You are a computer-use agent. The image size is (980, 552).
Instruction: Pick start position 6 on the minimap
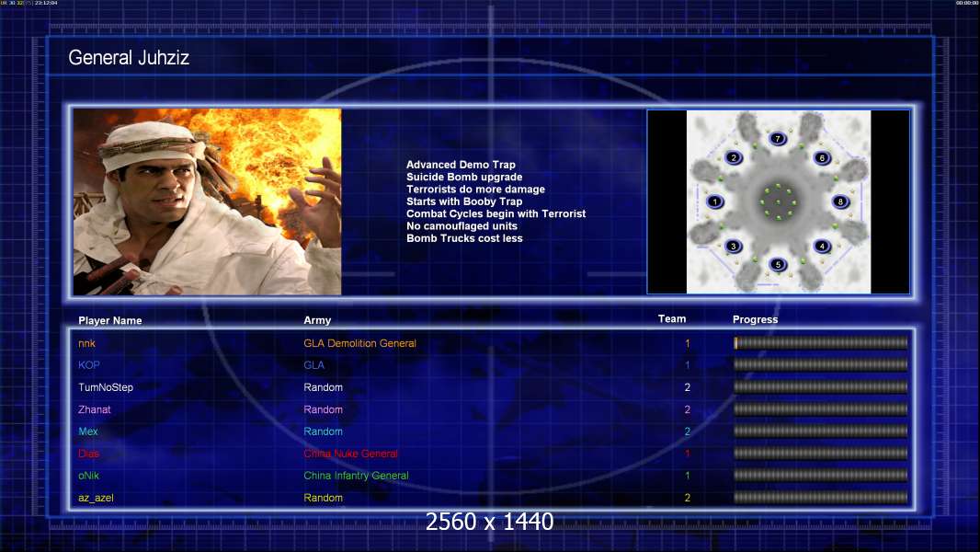coord(822,157)
